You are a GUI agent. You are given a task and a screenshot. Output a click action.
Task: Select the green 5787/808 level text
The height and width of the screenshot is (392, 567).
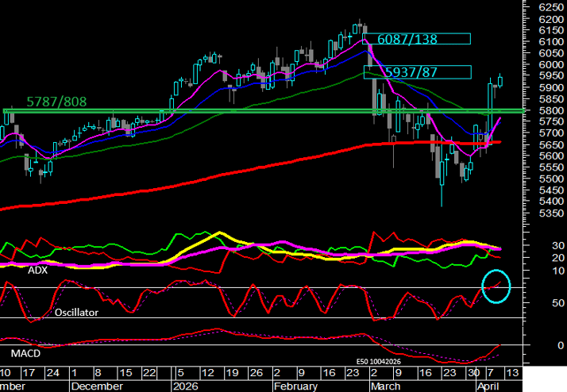point(56,102)
